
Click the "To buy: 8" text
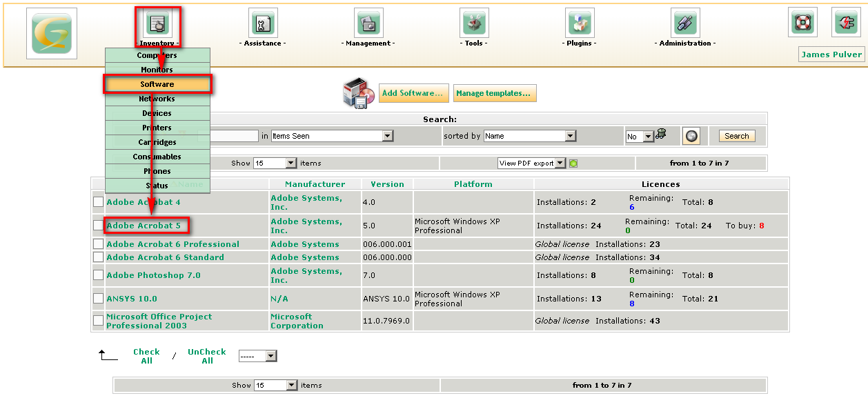pos(745,226)
